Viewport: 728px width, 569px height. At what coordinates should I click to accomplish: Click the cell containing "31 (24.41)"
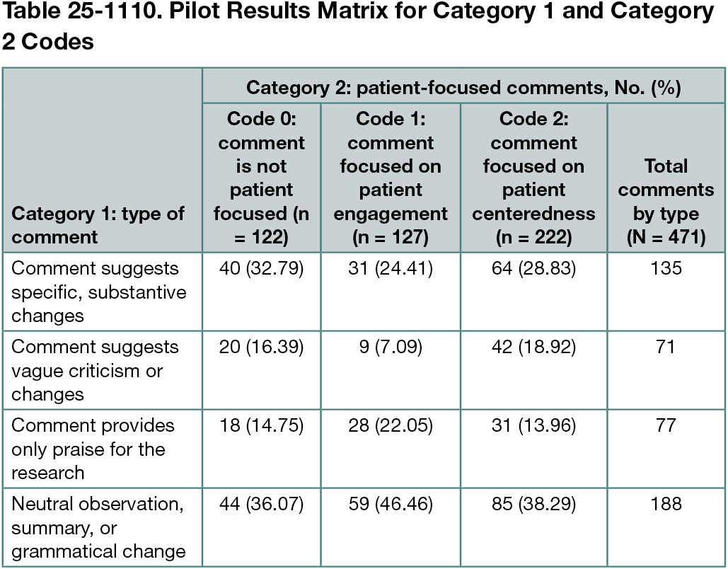pos(391,269)
